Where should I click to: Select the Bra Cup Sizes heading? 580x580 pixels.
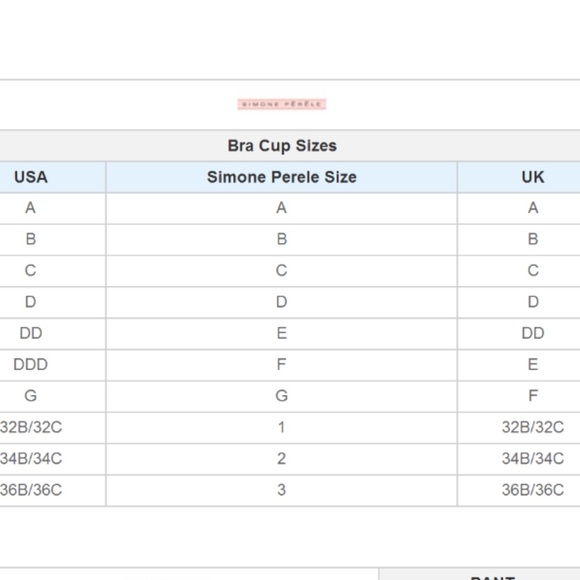(x=282, y=146)
